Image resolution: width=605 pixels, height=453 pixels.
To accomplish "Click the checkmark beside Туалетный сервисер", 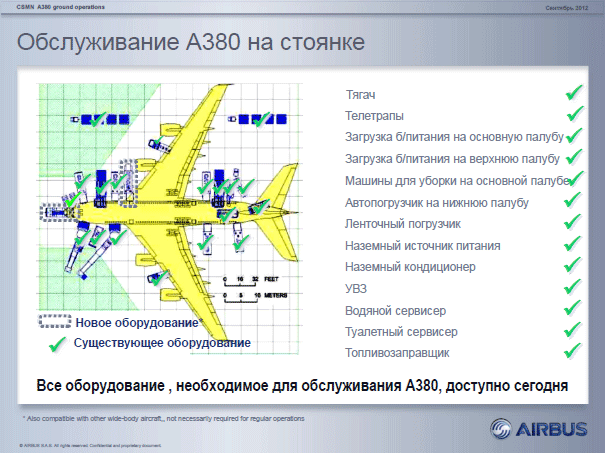I will pyautogui.click(x=573, y=330).
